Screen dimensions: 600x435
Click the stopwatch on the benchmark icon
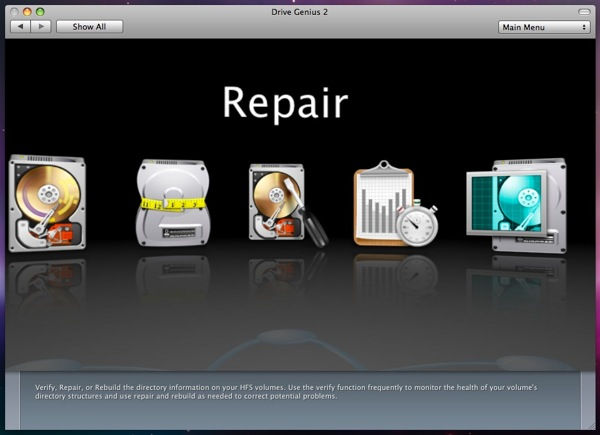(416, 225)
